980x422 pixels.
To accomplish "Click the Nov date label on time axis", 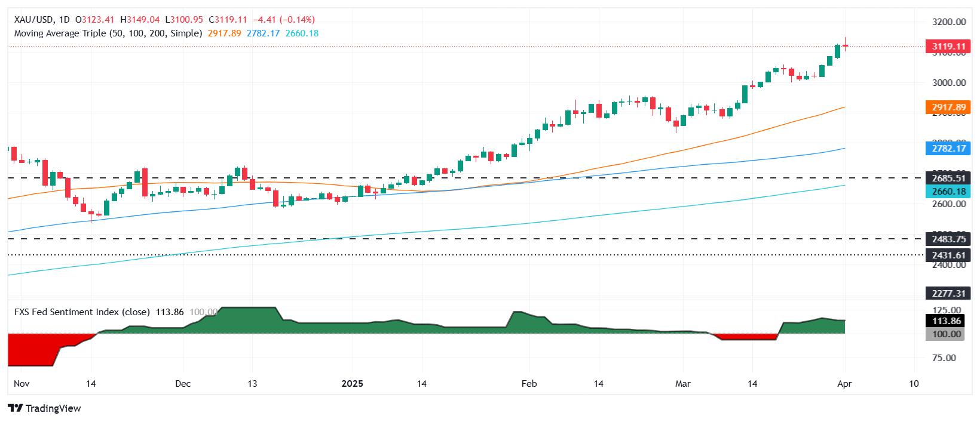I will [20, 384].
